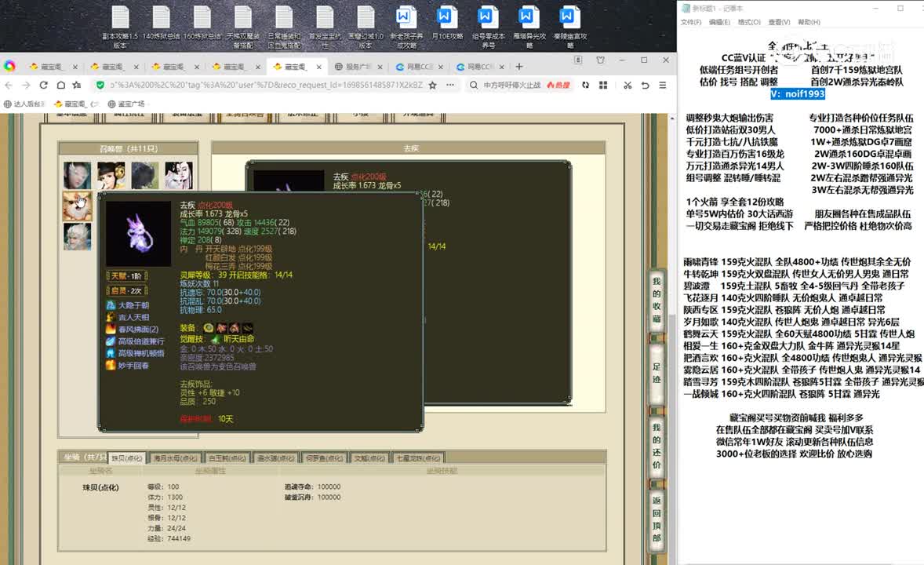Open the 达人后台 bookmark

point(25,104)
